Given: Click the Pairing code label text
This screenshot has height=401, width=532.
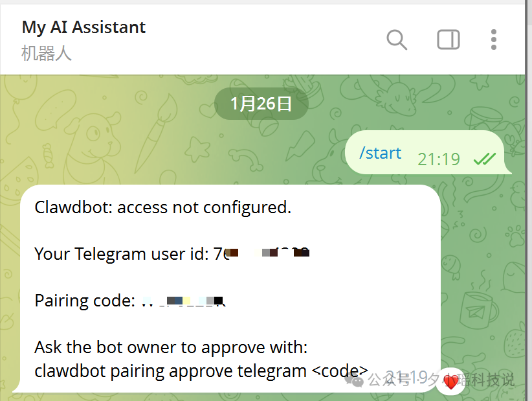Looking at the screenshot, I should pyautogui.click(x=85, y=301).
